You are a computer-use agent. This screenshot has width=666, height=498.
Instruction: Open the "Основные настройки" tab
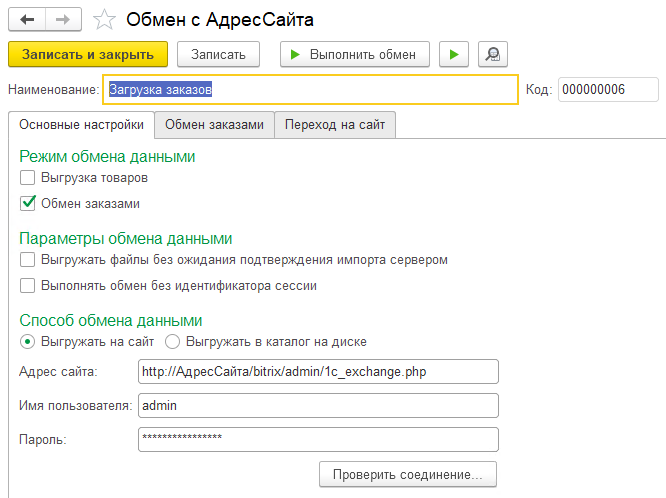[82, 124]
